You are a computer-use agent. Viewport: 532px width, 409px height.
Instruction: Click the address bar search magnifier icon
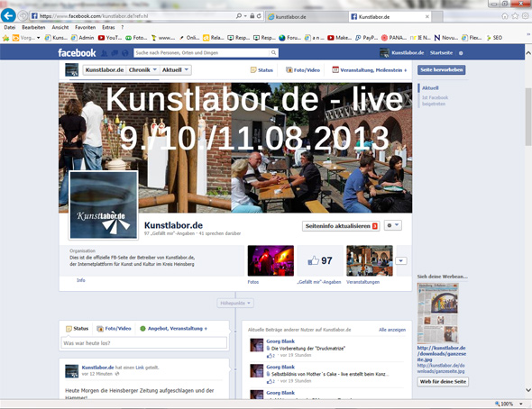[x=239, y=16]
